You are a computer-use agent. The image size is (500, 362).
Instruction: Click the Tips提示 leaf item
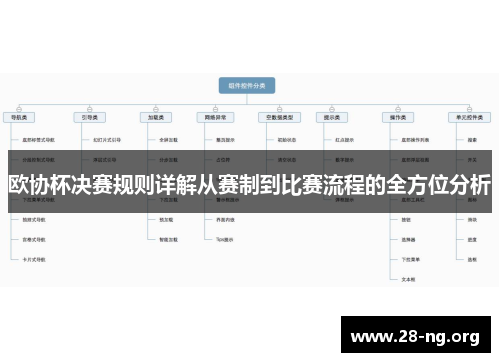pyautogui.click(x=225, y=240)
